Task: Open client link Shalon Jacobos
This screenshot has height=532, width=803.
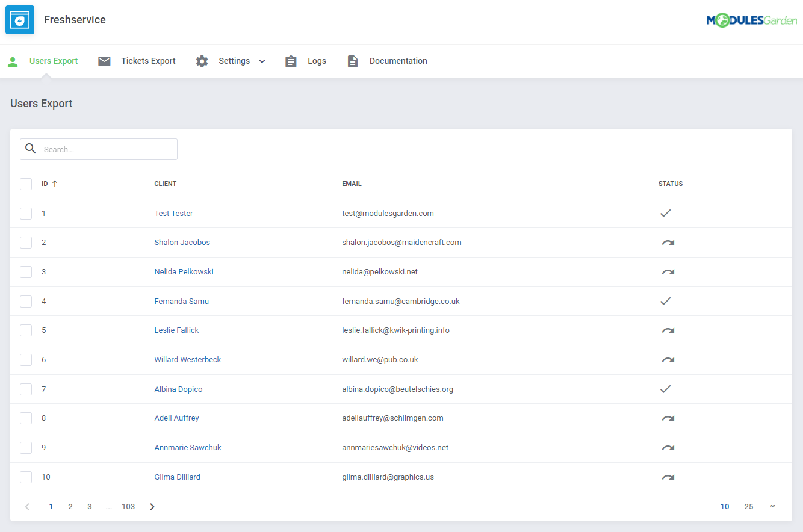Action: point(182,243)
